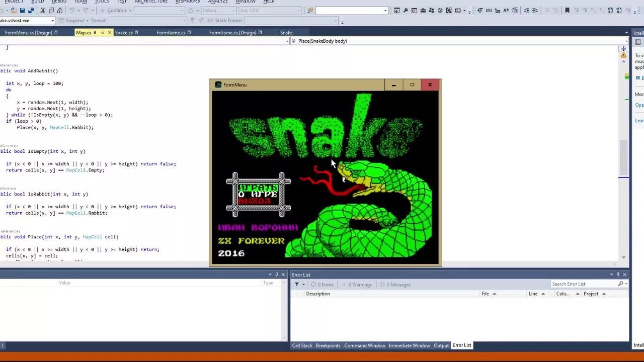Click the Undo arrow icon
Viewport: 644px width, 362px height.
point(72,11)
